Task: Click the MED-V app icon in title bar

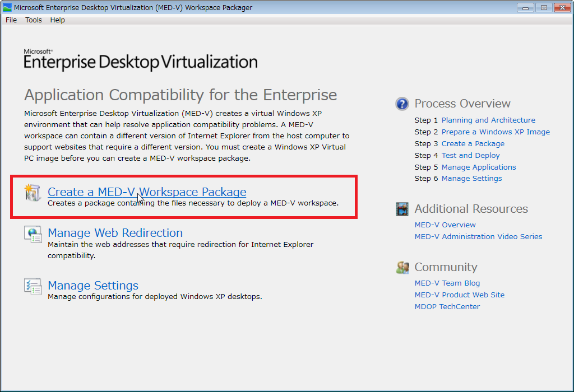Action: pos(7,7)
